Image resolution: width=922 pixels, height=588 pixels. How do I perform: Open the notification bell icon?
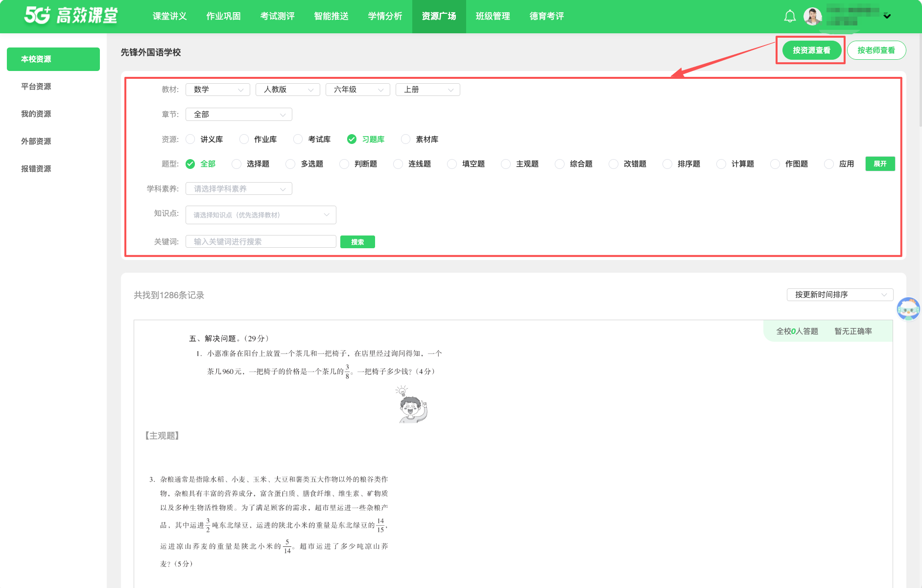(790, 16)
